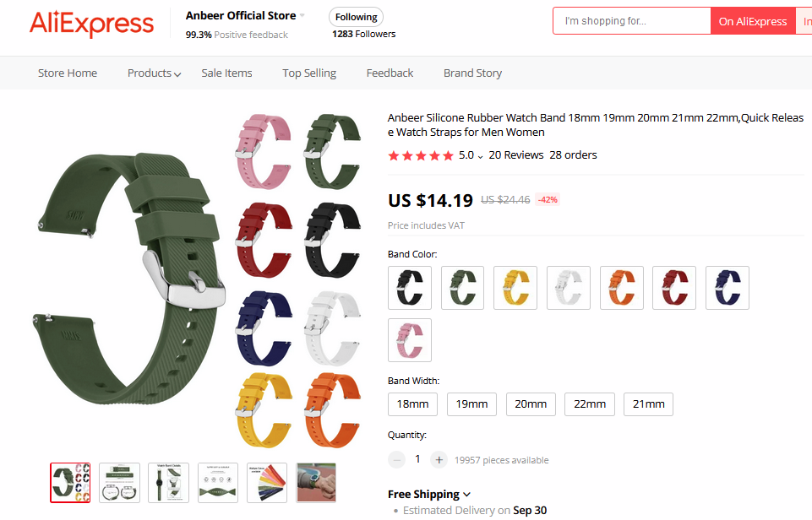Select the 18mm band width
The height and width of the screenshot is (520, 812).
click(x=412, y=404)
